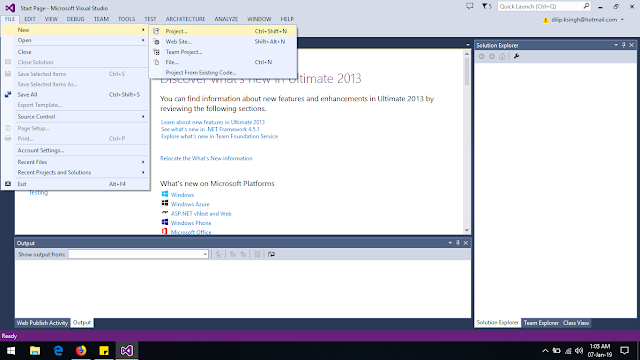640x360 pixels.
Task: Click Relocate the What's New information link
Action: pos(206,158)
